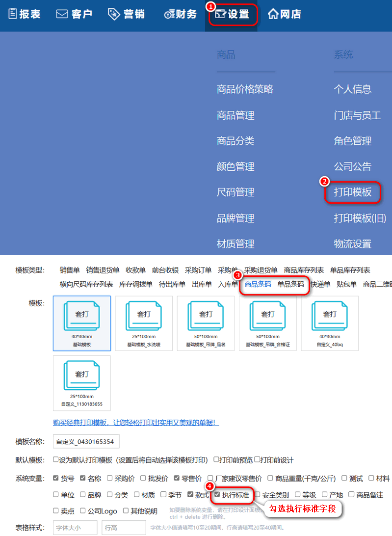Screen dimensions: 392x536
Task: Open the 营销 marketing menu
Action: coord(126,14)
